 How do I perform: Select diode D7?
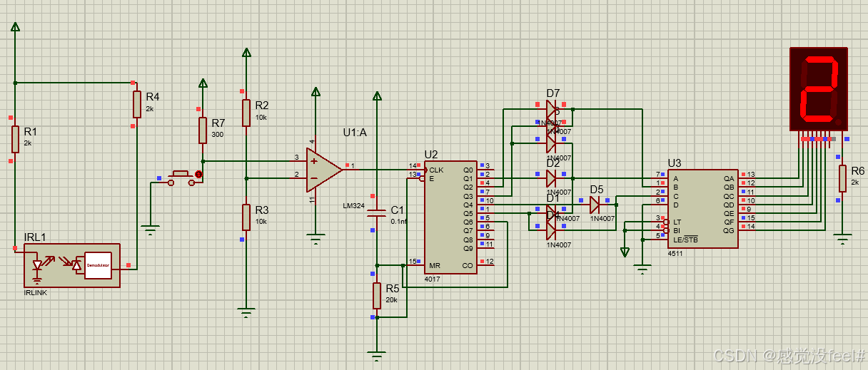[551, 109]
